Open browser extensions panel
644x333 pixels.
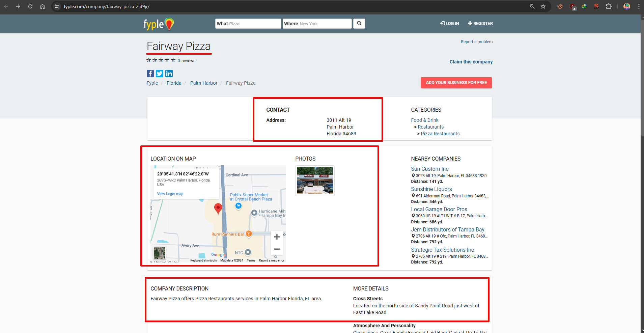[609, 6]
